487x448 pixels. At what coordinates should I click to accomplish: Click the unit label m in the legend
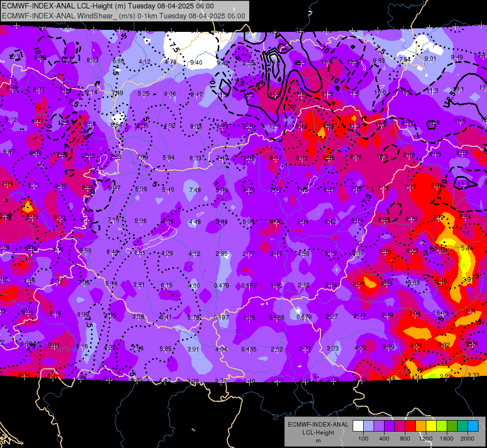coord(318,441)
